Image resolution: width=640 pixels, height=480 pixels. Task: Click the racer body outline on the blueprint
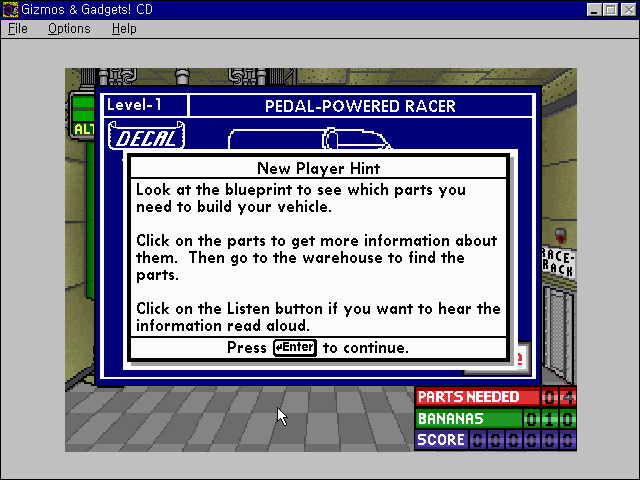309,139
